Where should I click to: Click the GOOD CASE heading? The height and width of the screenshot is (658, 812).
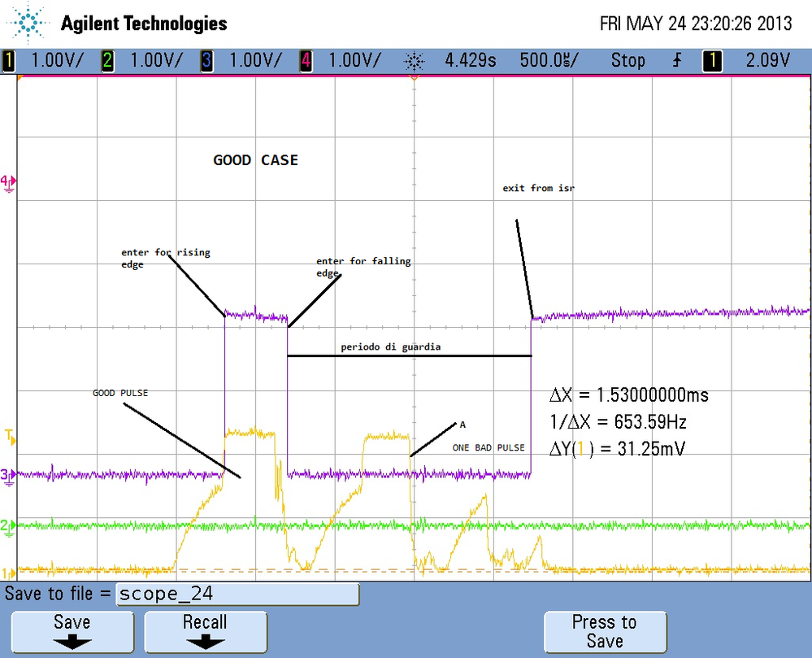256,160
